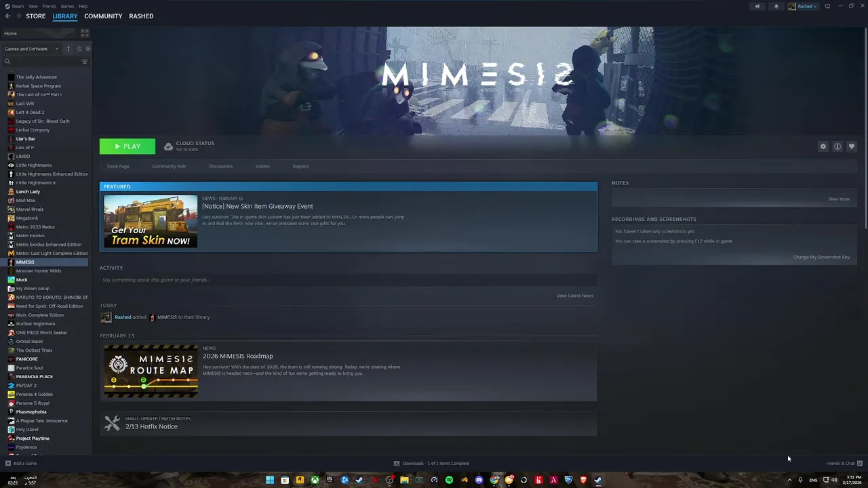Open the notifications bell icon
868x488 pixels.
pyautogui.click(x=776, y=6)
